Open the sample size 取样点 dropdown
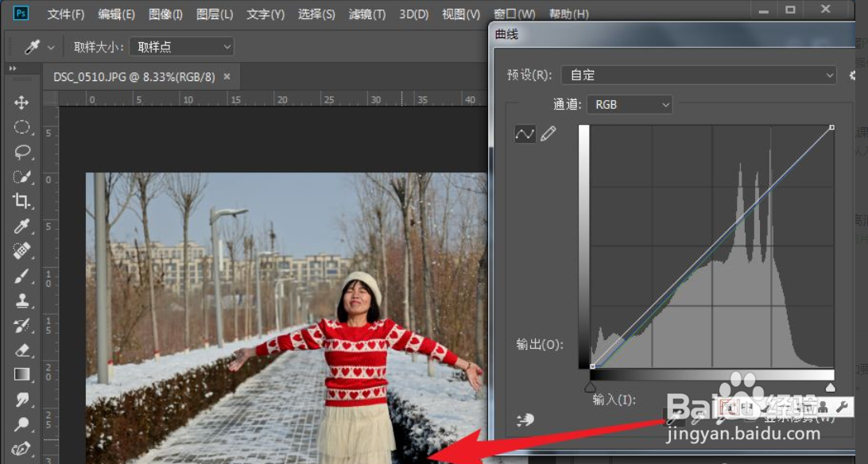 [x=181, y=47]
